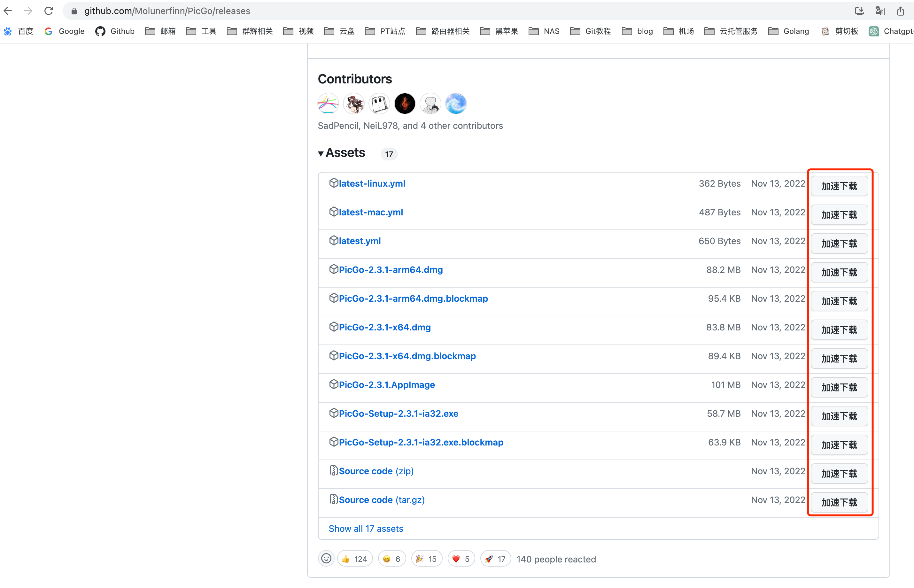Screen dimensions: 914x588
Task: Click 加速下载 for Source code (tar.gz)
Action: 839,502
